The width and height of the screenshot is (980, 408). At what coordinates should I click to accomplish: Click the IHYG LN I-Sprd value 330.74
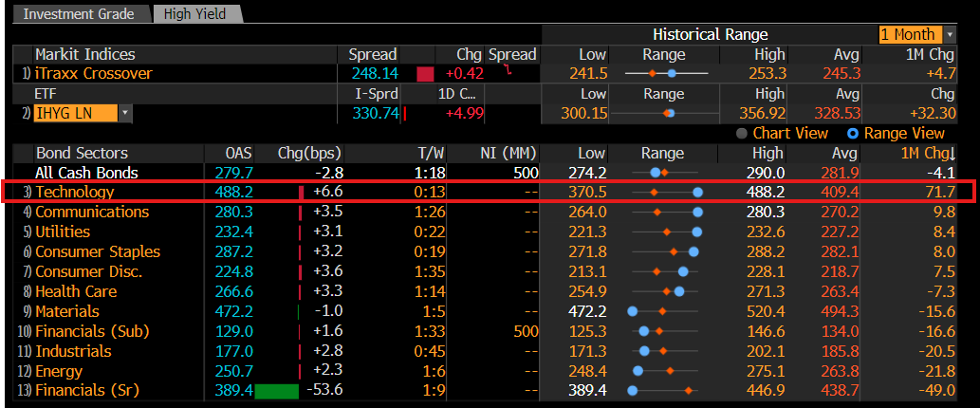click(375, 114)
